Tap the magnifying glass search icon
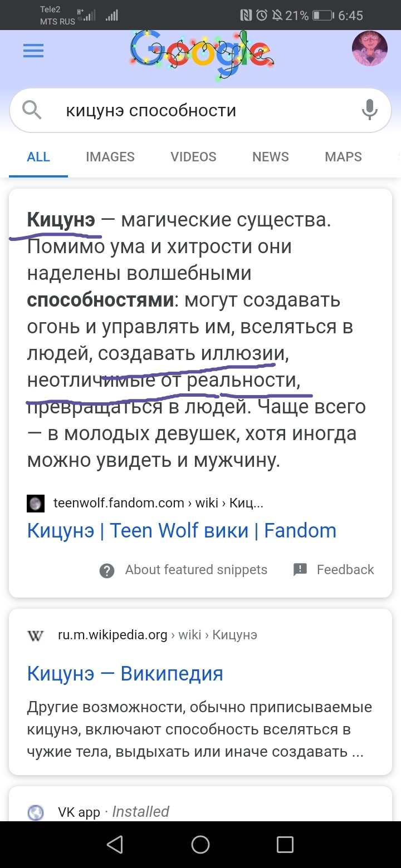 point(32,111)
